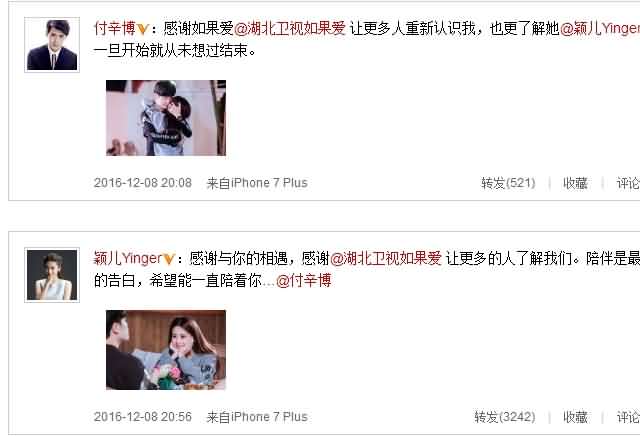Click the 颖儿Yinger username link
The width and height of the screenshot is (640, 436).
point(128,258)
